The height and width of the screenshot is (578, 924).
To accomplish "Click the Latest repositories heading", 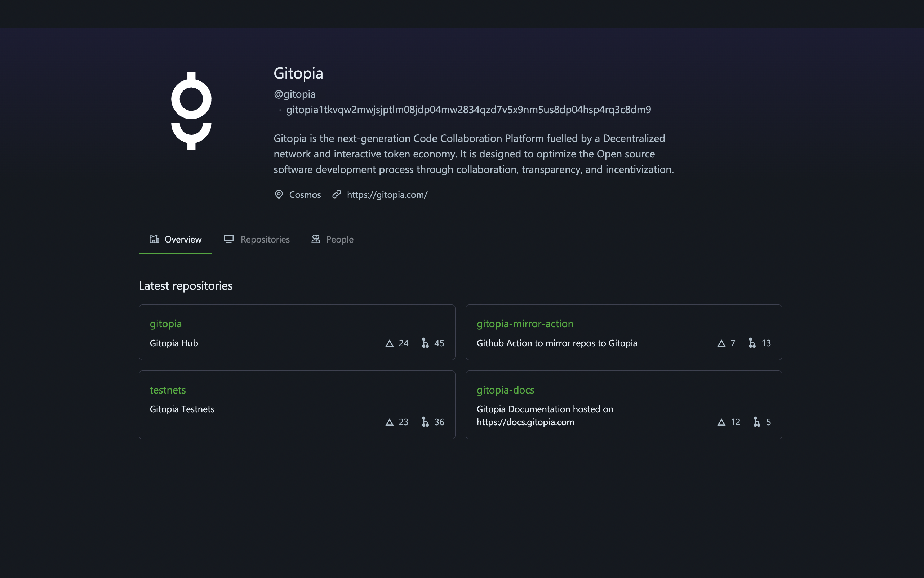I will (x=186, y=286).
